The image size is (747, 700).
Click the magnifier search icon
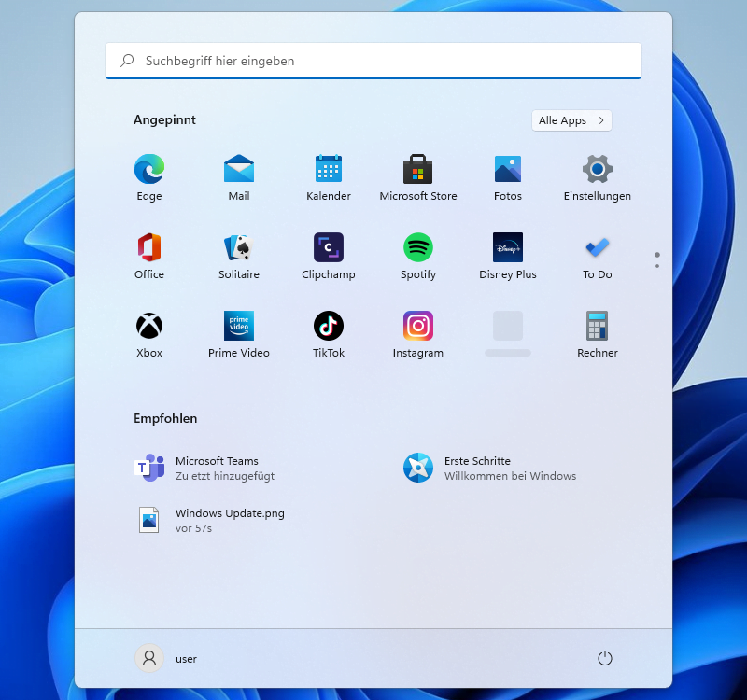[x=127, y=61]
